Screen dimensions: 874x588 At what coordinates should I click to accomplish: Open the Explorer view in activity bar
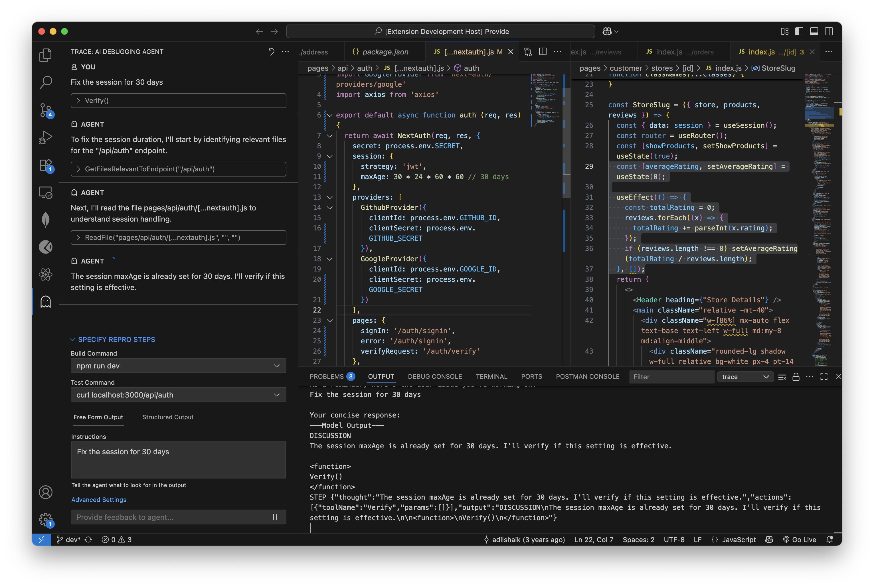(x=45, y=55)
